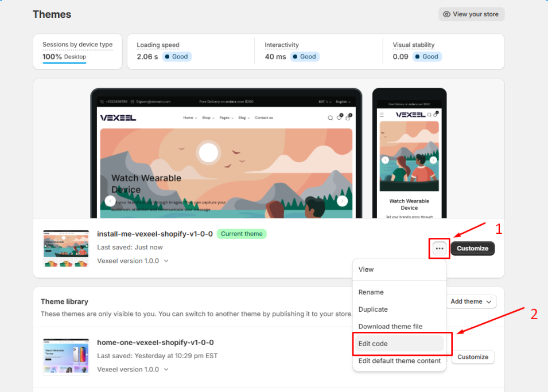Click the home-one-vexeel theme thumbnail
This screenshot has height=392, width=548.
coord(66,356)
